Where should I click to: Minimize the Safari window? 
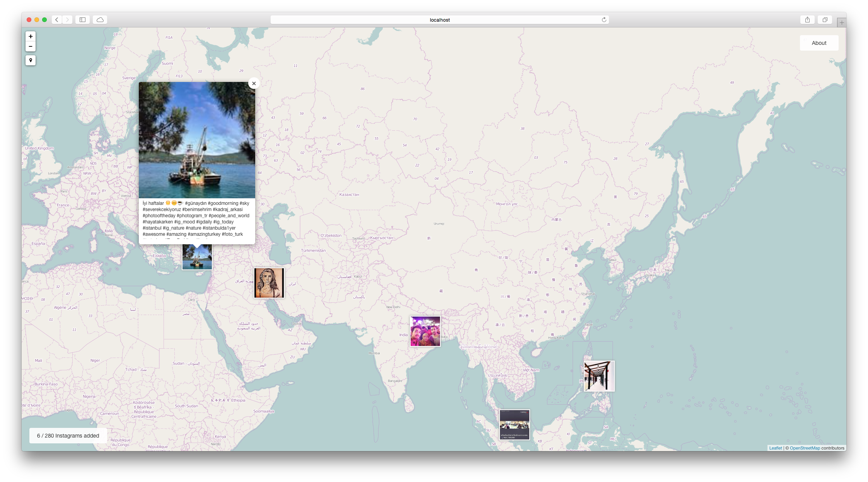(x=37, y=20)
